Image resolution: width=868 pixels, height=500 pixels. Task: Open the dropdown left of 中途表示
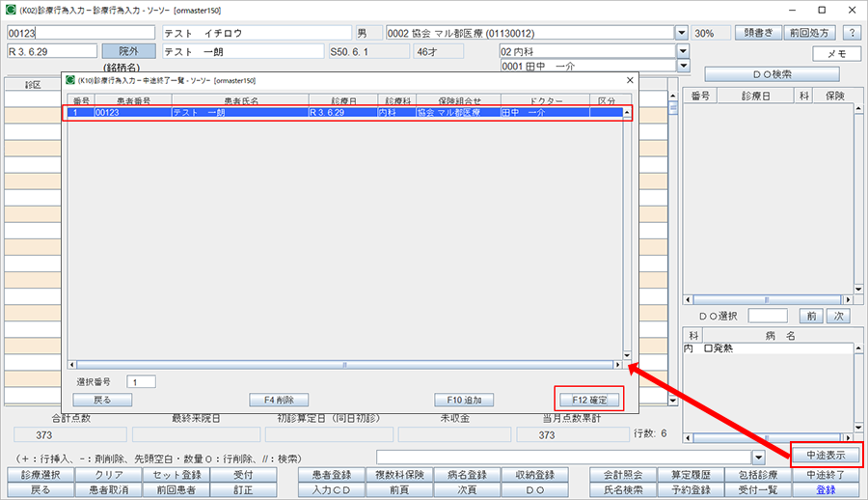tap(758, 457)
